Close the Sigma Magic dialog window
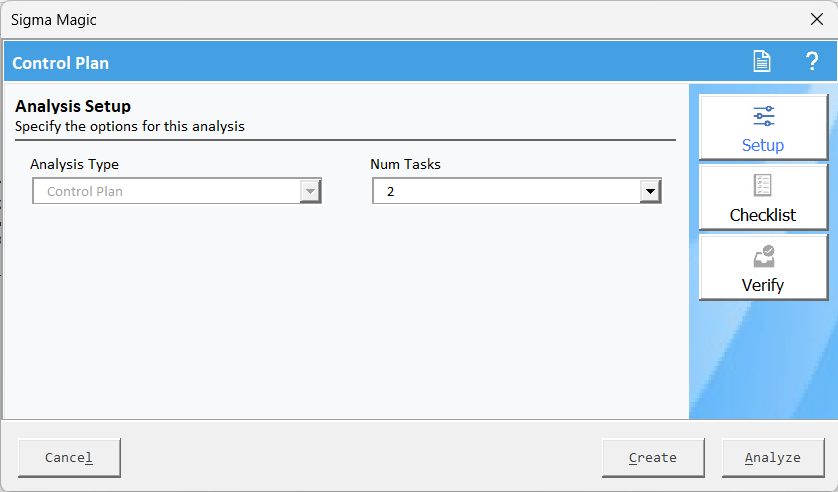 [816, 19]
